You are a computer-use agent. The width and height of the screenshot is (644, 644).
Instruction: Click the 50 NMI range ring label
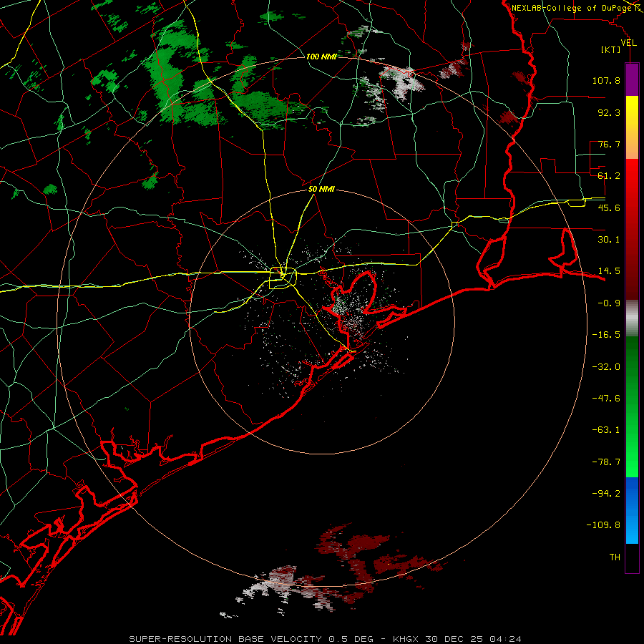point(321,190)
